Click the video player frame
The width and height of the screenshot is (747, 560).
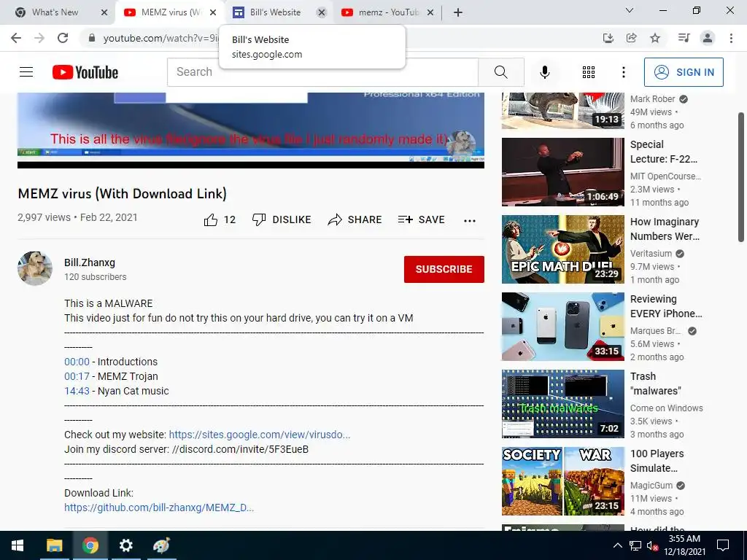tap(251, 131)
